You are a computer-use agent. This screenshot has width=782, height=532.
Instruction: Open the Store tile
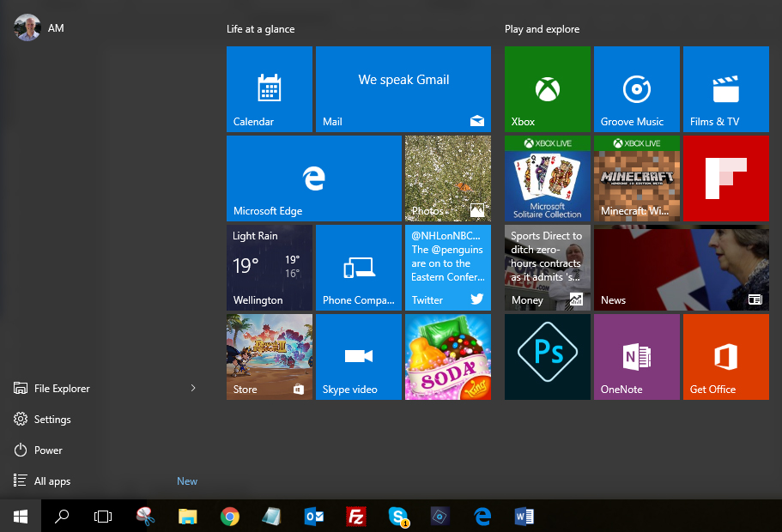270,357
